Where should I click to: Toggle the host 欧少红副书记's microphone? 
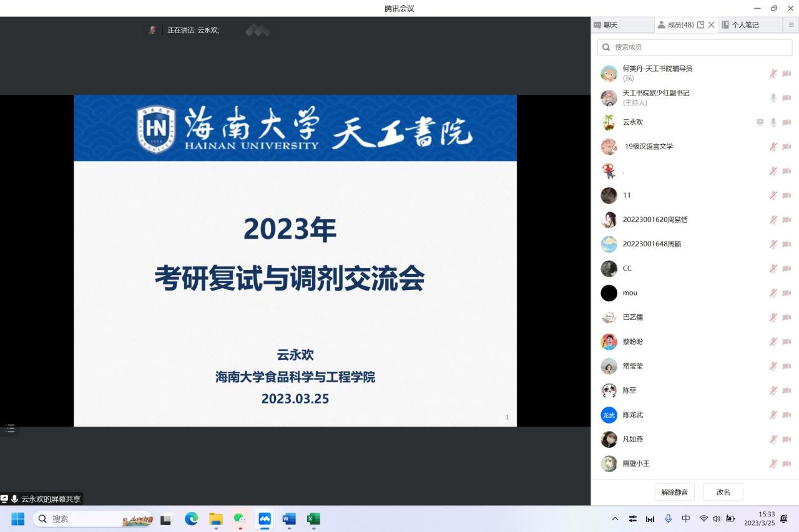(773, 97)
